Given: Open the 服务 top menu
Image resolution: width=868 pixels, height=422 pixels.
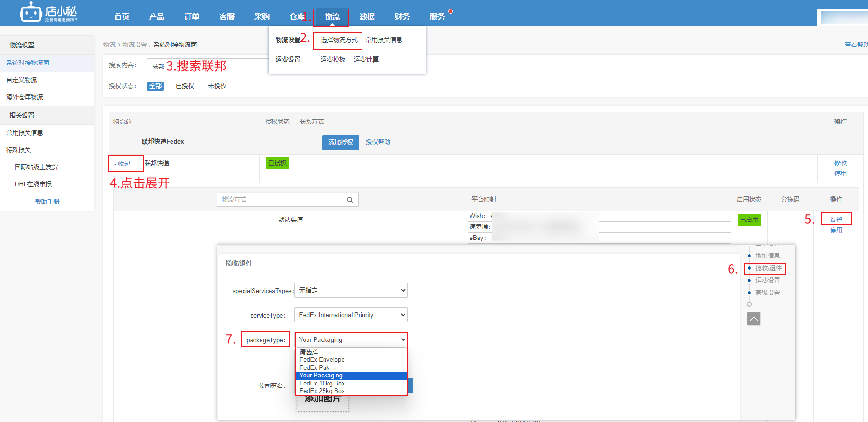Looking at the screenshot, I should [x=437, y=17].
